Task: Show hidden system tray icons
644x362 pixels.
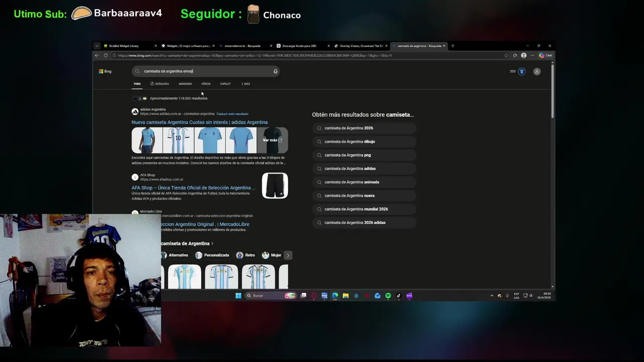Action: pyautogui.click(x=492, y=296)
